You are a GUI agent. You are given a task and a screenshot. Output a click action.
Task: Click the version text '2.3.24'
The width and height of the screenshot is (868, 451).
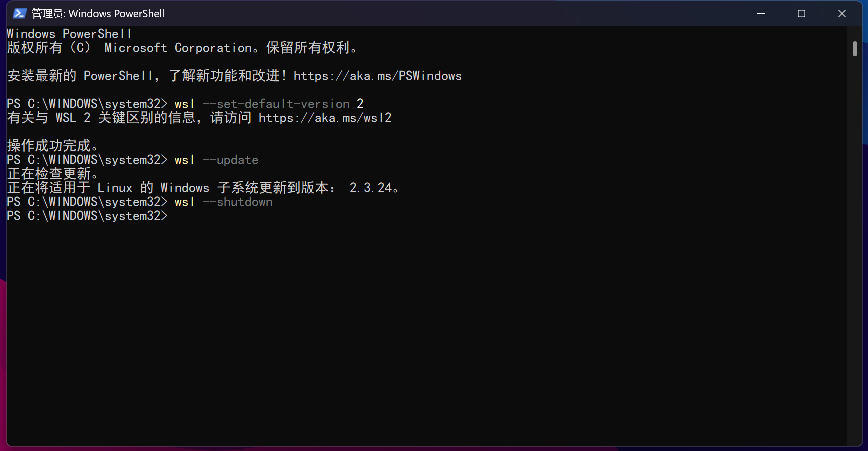click(370, 188)
